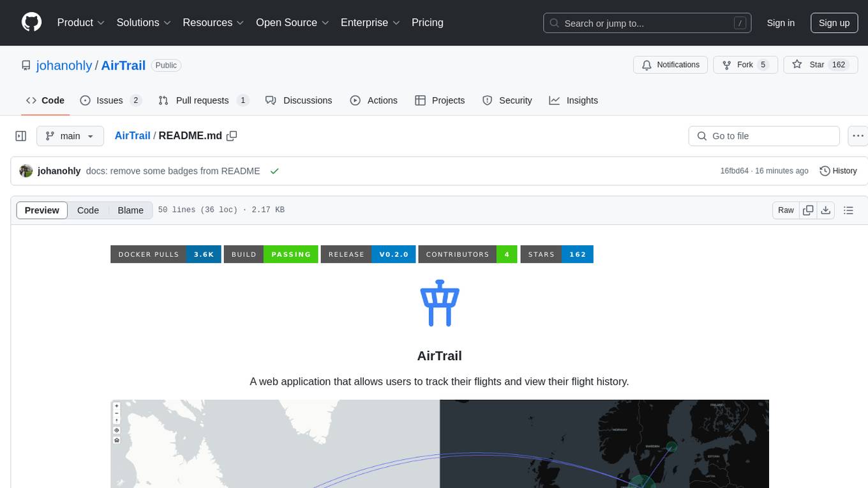Open commit author johanohly link
868x488 pixels.
coord(59,171)
